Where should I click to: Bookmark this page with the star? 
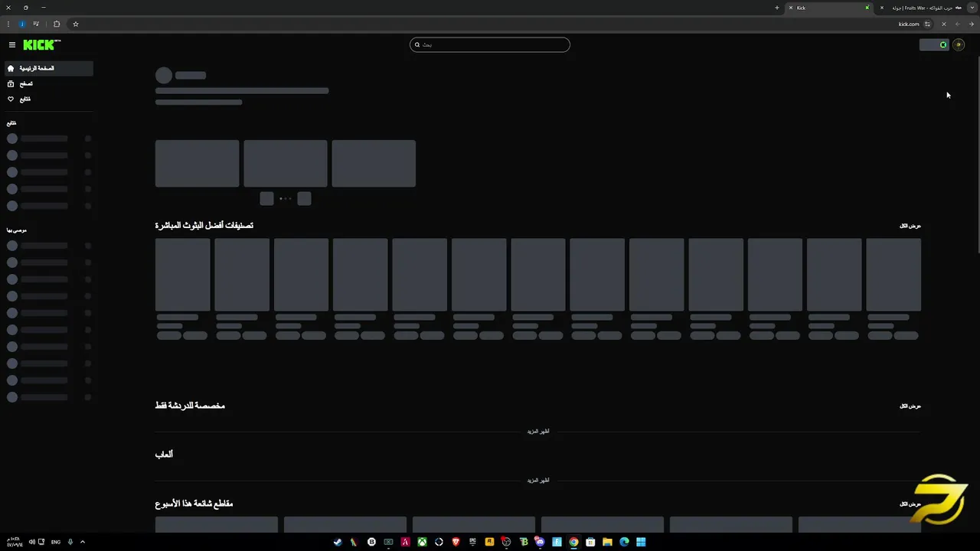[x=76, y=24]
